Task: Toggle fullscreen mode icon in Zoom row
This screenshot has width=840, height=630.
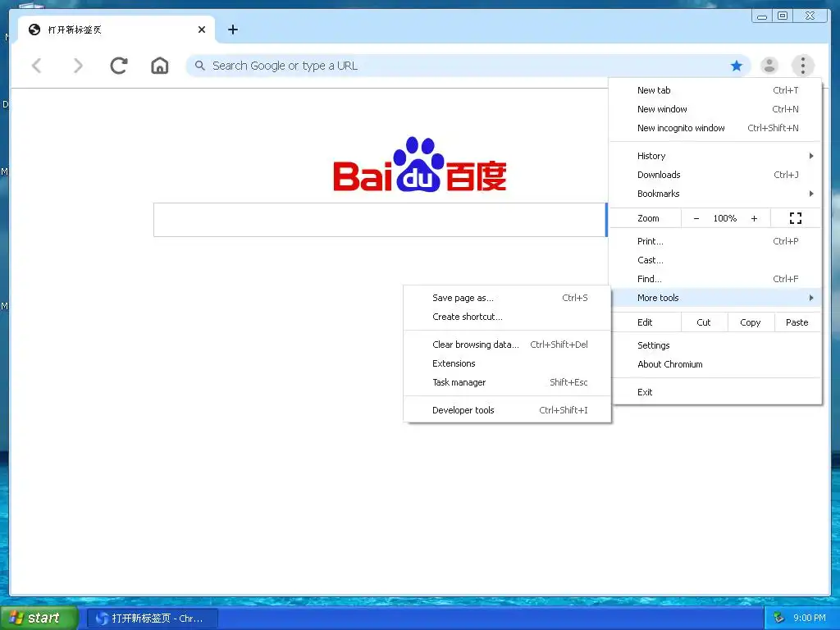Action: tap(796, 218)
